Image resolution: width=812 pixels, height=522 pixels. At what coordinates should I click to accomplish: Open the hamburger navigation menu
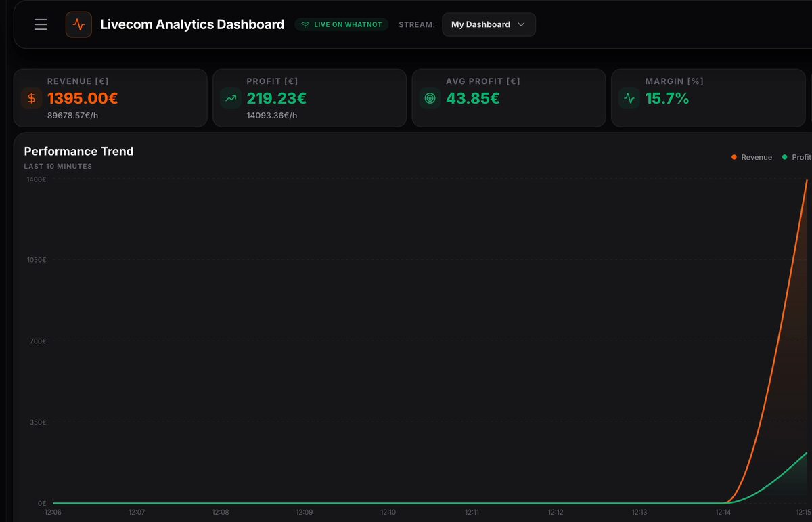click(x=41, y=24)
